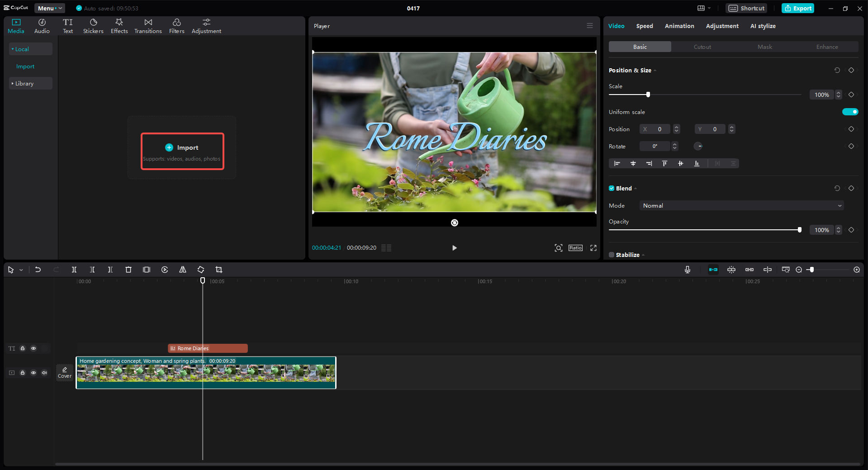Mirror the selected clip horizontally
The width and height of the screenshot is (868, 470).
[183, 269]
